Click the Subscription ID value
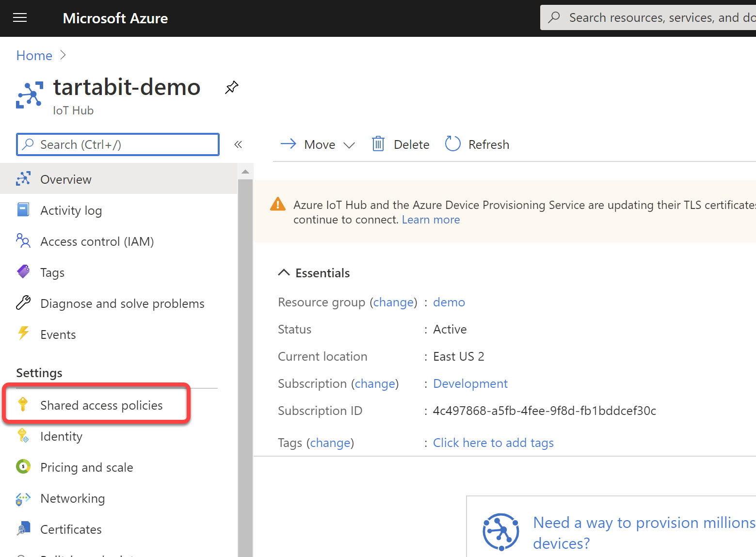 point(545,411)
